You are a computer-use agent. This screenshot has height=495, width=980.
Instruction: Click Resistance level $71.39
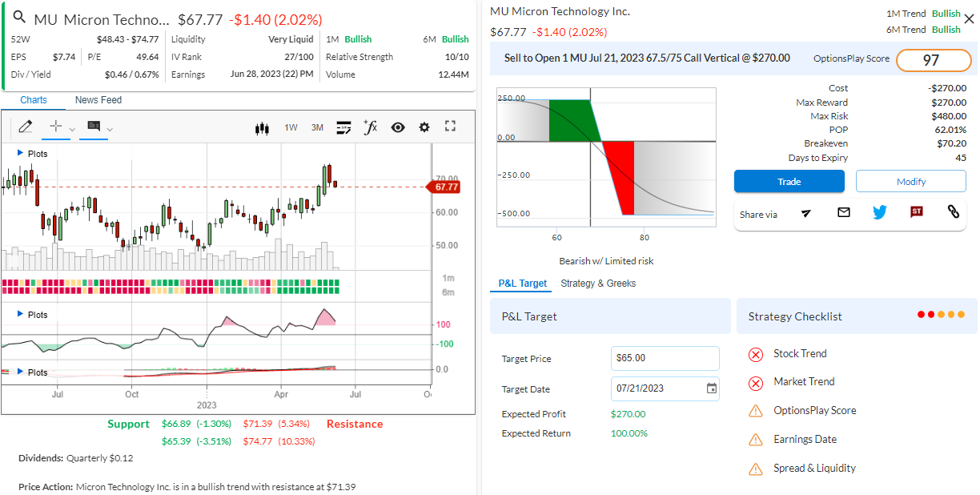point(257,424)
